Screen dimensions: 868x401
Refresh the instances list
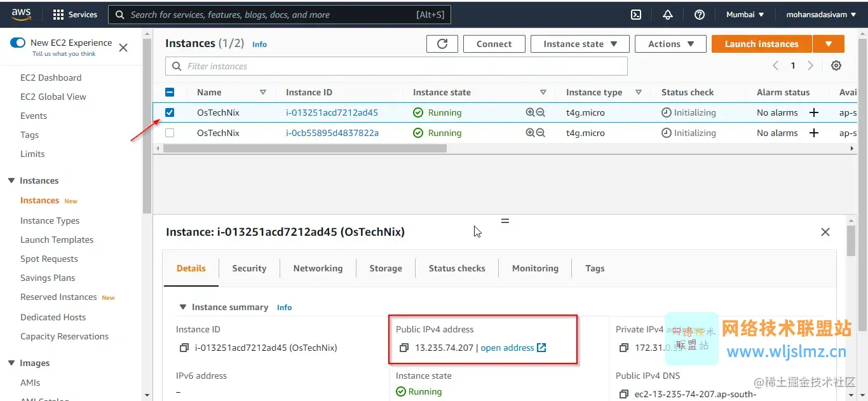click(x=442, y=44)
